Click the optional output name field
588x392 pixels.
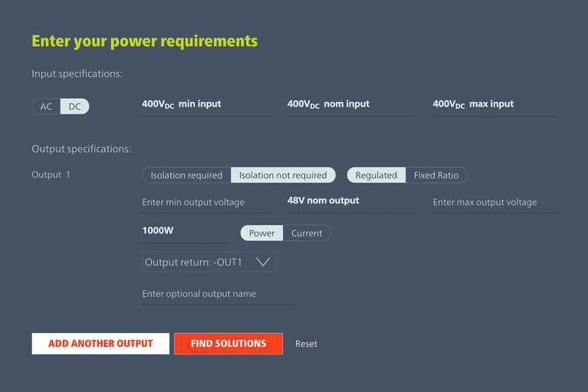[x=216, y=294]
